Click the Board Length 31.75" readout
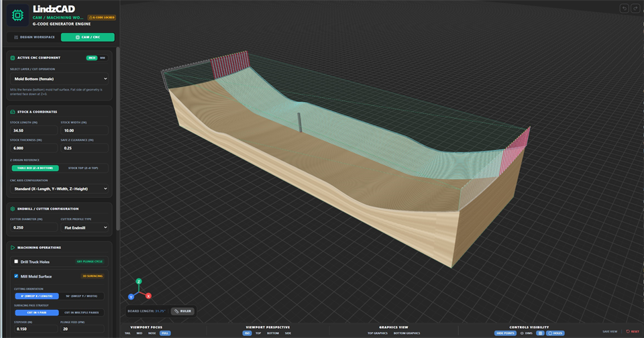Image resolution: width=644 pixels, height=338 pixels. 147,311
